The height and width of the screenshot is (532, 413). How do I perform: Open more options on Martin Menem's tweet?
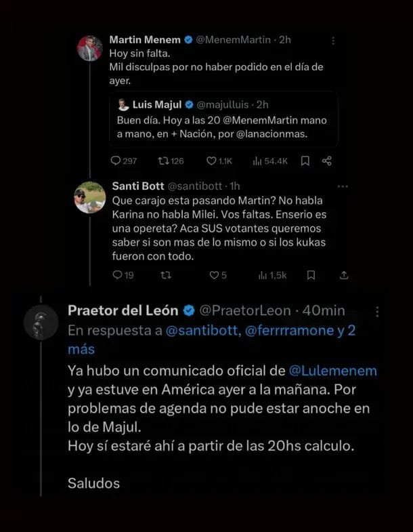tap(332, 40)
